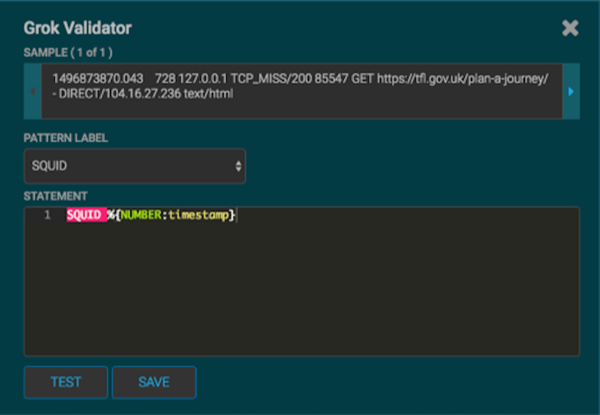
Task: Click DIRECT/104.16.27.236 in the sample text
Action: click(x=120, y=94)
